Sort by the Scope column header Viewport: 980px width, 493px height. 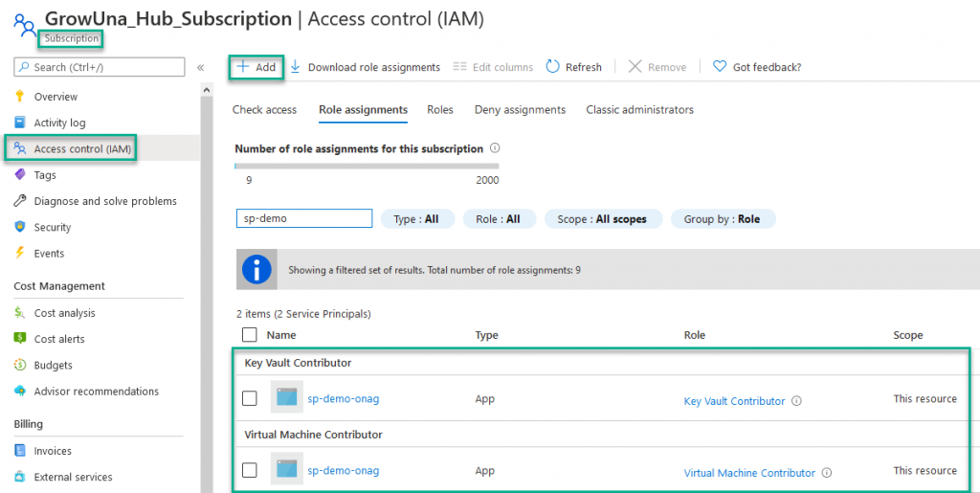tap(907, 335)
